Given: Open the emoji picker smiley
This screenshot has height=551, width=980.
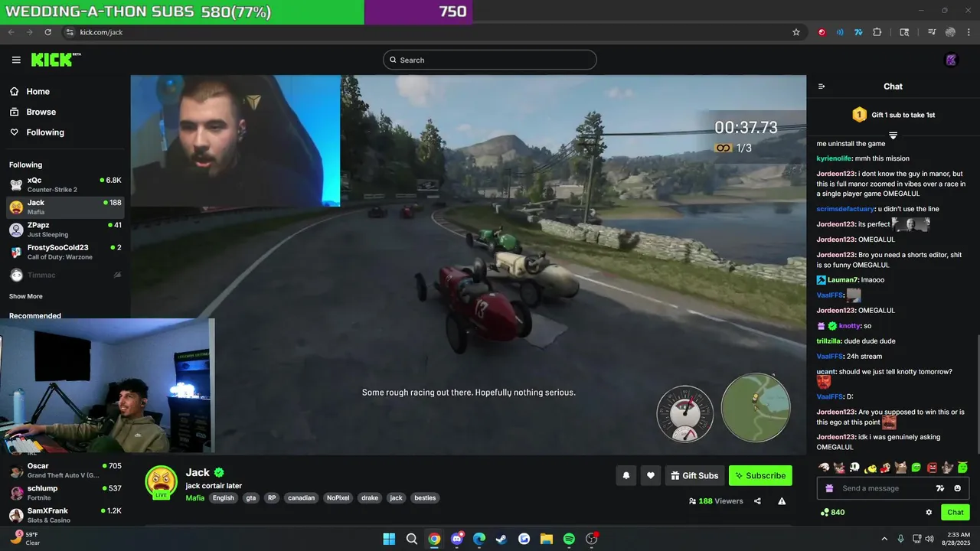Looking at the screenshot, I should point(958,488).
